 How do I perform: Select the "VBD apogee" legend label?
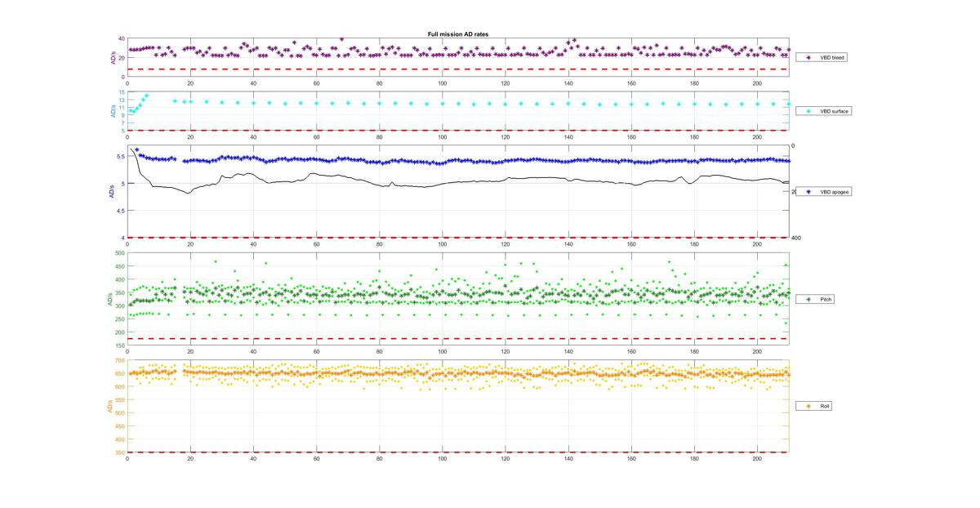(x=834, y=191)
